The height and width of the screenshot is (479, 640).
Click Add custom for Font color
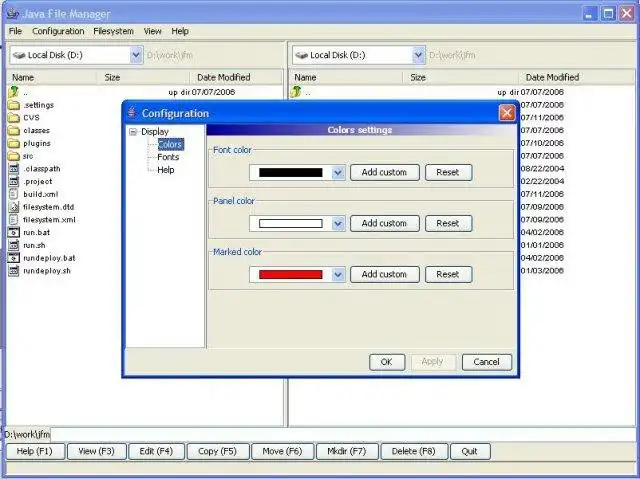tap(384, 173)
